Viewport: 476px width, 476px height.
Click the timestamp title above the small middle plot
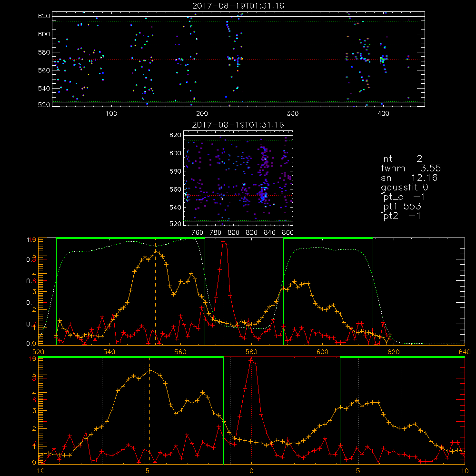click(238, 125)
